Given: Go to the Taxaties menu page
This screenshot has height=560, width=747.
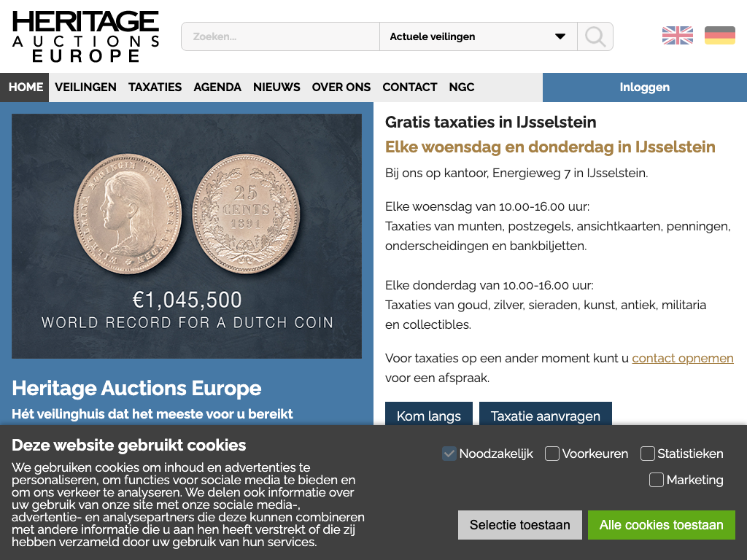Looking at the screenshot, I should tap(155, 87).
